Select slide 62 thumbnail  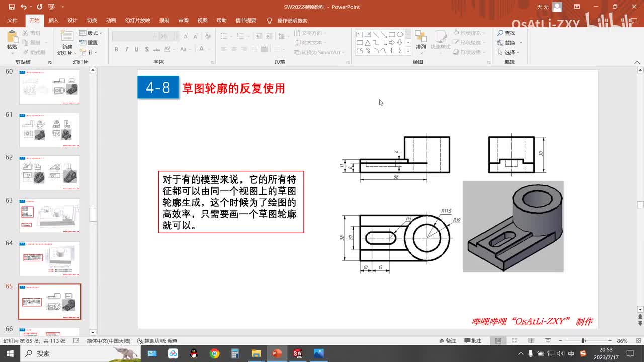[49, 172]
